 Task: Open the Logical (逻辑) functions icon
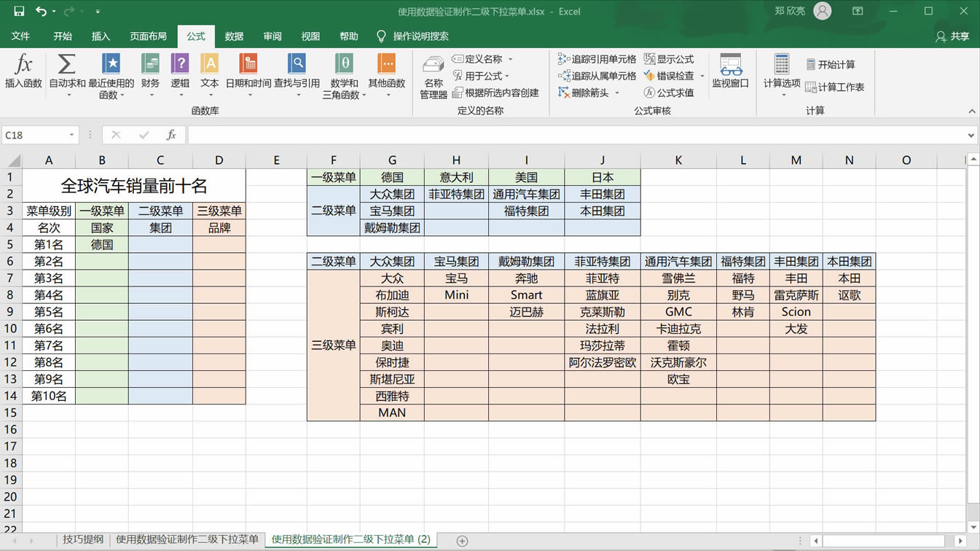pos(180,71)
